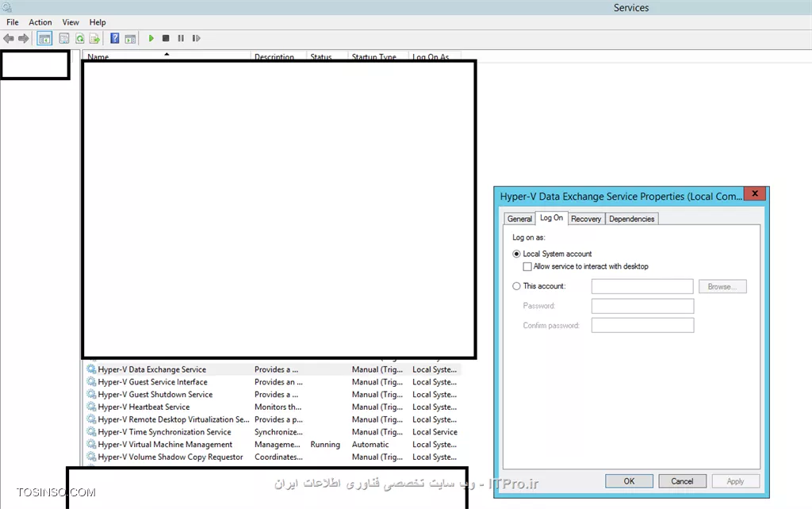Viewport: 812px width, 509px height.
Task: Switch to the Recovery tab
Action: 586,219
